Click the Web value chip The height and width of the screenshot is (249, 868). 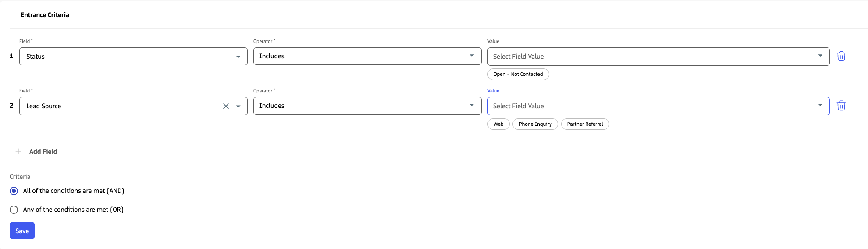(498, 124)
